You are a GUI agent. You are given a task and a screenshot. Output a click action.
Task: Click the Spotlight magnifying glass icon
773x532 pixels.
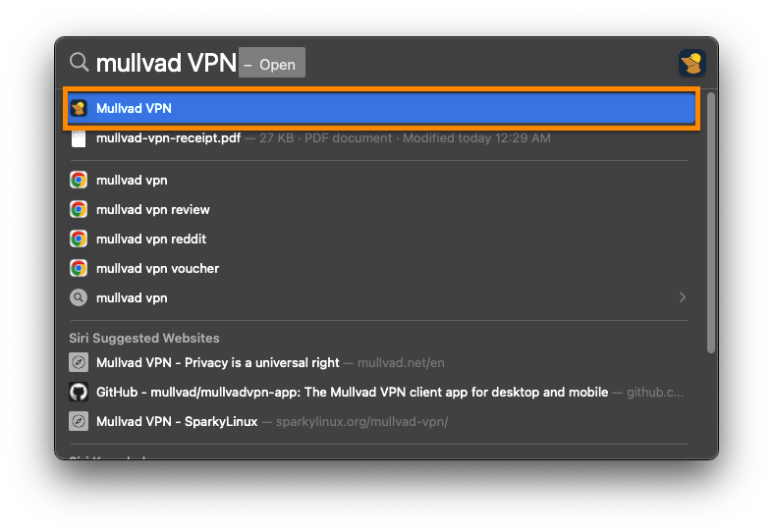click(80, 63)
